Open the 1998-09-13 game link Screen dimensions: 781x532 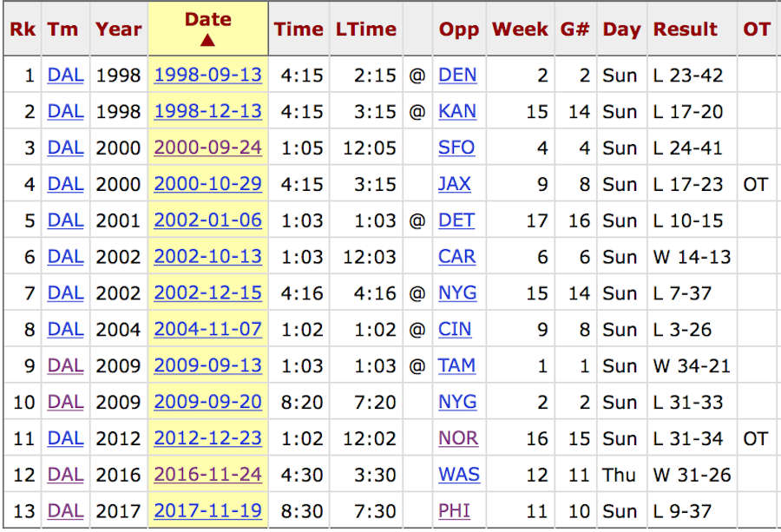pyautogui.click(x=207, y=76)
